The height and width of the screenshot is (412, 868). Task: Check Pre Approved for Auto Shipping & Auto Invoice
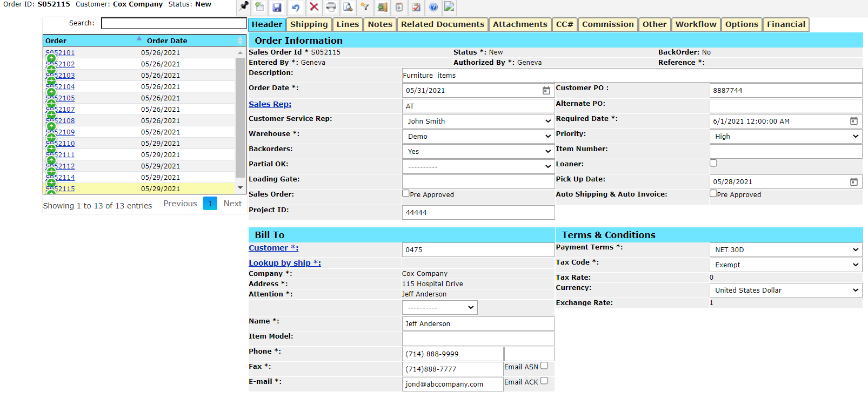pyautogui.click(x=713, y=193)
